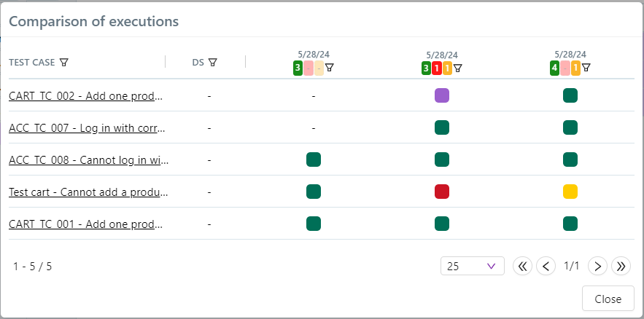
Task: Open CART_TC_001 test case link
Action: [86, 224]
